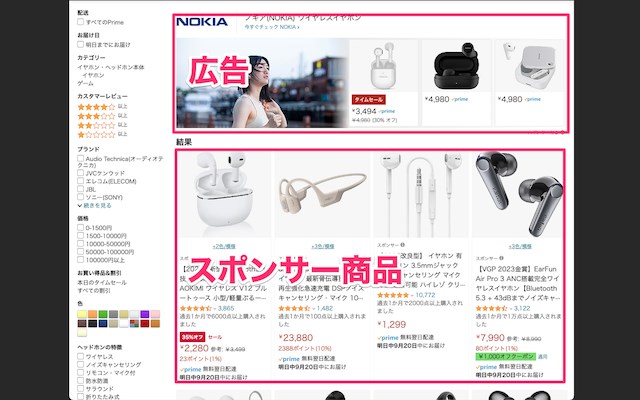Pick the purple color swatch filter
Image resolution: width=640 pixels, height=400 pixels.
[x=144, y=314]
